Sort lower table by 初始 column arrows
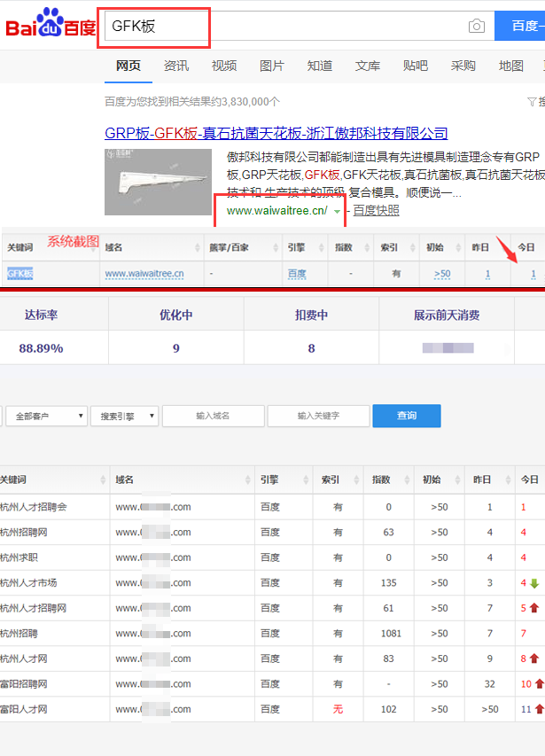Image resolution: width=545 pixels, height=756 pixels. pyautogui.click(x=458, y=479)
